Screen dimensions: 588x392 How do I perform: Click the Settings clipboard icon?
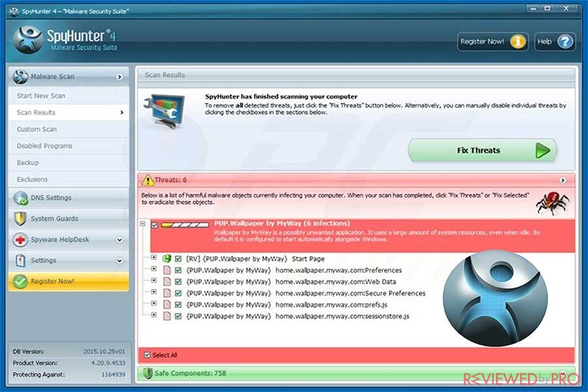tap(21, 260)
